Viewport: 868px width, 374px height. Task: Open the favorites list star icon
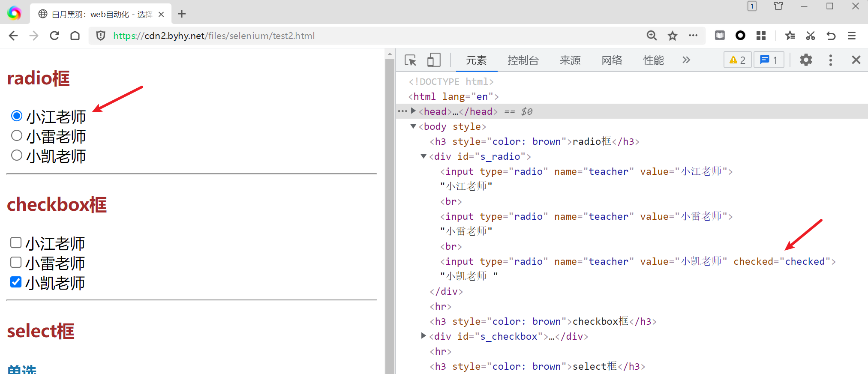[790, 36]
